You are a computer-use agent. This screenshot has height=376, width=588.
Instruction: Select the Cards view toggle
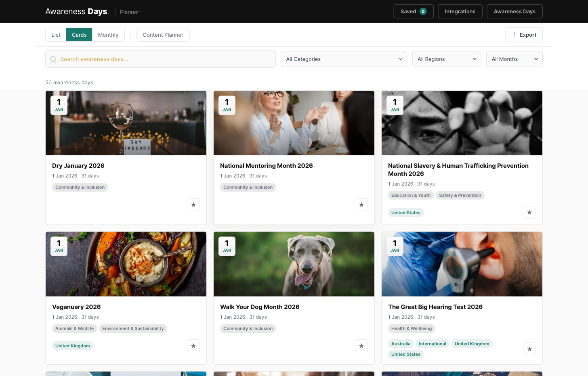coord(79,35)
